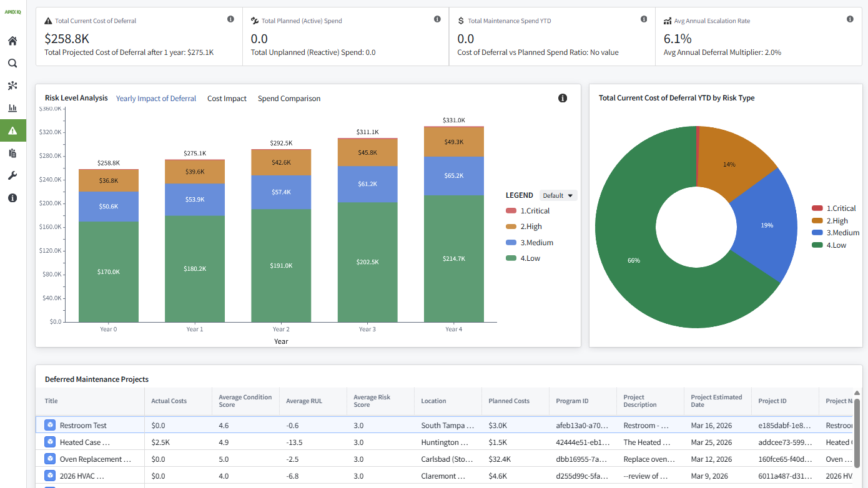This screenshot has height=488, width=868.
Task: Select the warning triangle risk sidebar icon
Action: tap(12, 130)
